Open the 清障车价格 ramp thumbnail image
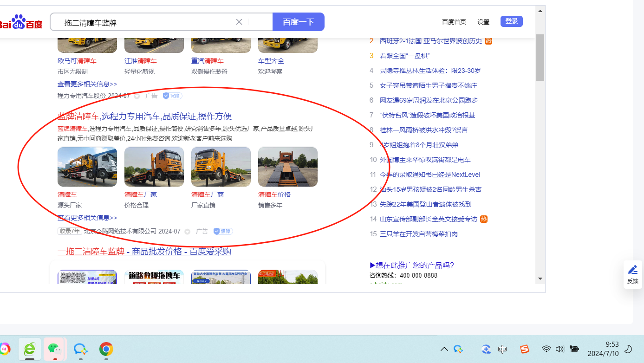 (x=288, y=167)
